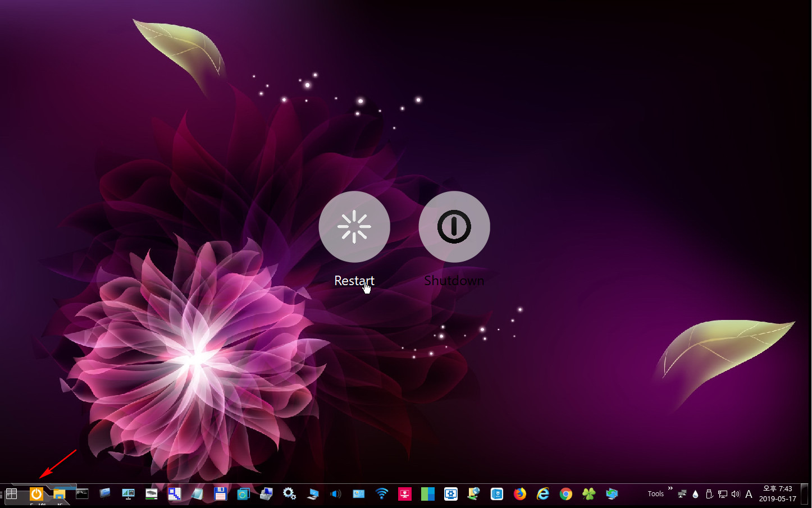Open the Tools toolbar label
This screenshot has height=508, width=812.
point(656,494)
